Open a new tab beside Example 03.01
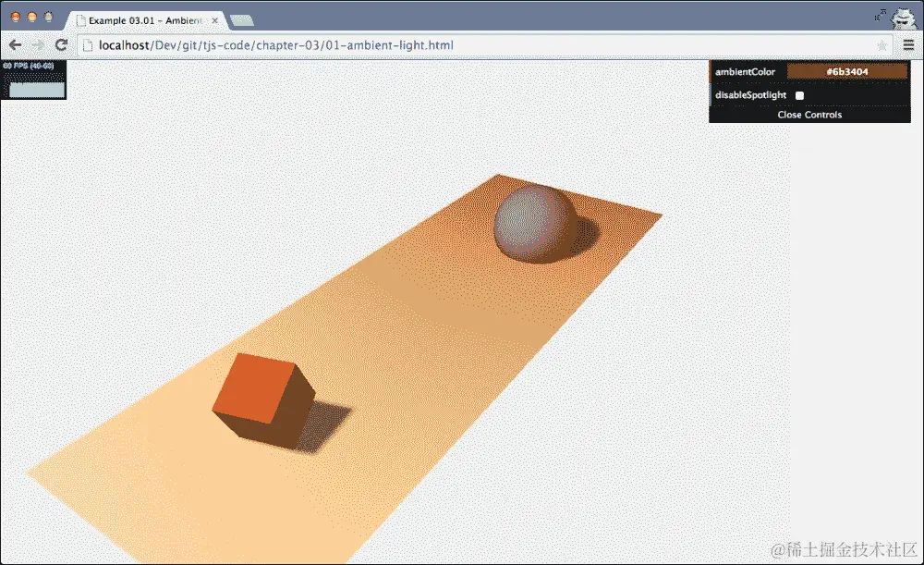This screenshot has width=924, height=565. click(x=242, y=20)
